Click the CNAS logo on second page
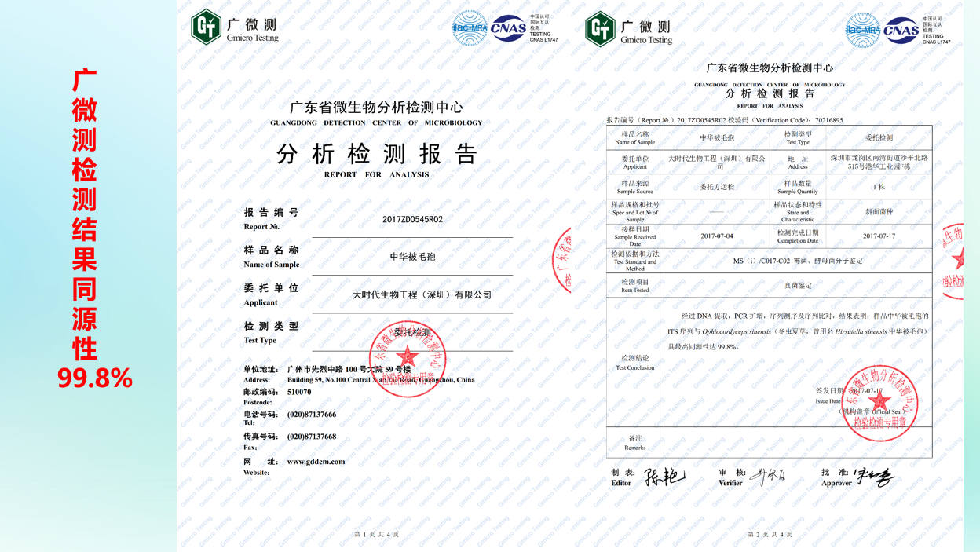 902,31
